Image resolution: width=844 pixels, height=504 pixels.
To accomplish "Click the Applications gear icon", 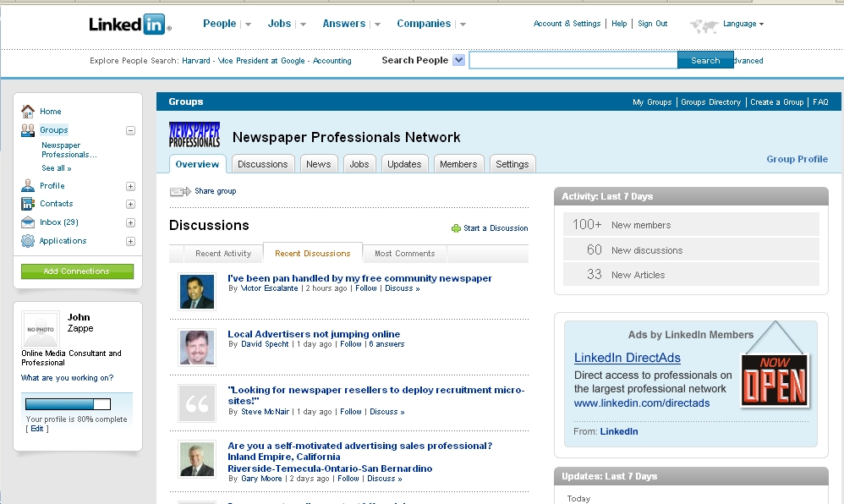I will 28,241.
